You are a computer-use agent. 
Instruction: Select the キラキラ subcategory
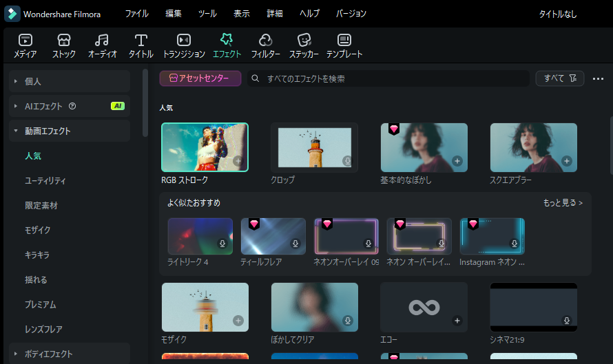pyautogui.click(x=37, y=255)
